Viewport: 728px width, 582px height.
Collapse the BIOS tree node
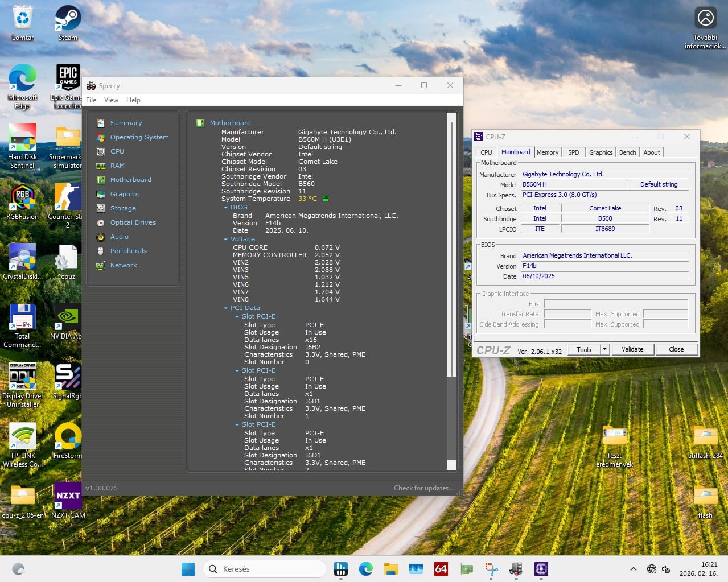click(226, 208)
